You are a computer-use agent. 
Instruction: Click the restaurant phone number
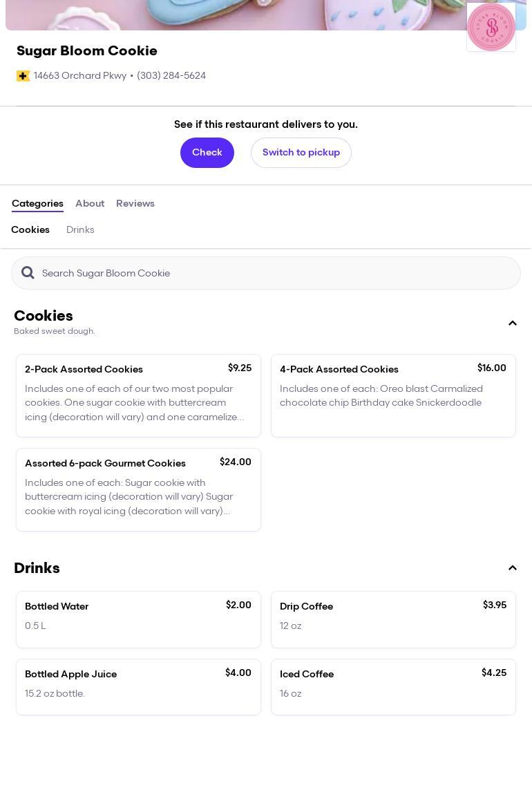171,76
